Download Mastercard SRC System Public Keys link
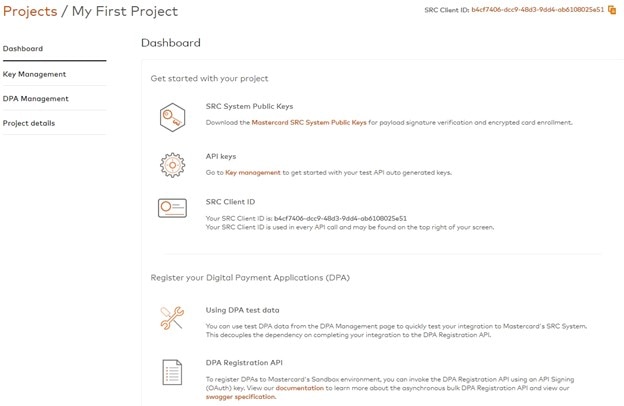The image size is (624, 406). [x=309, y=123]
